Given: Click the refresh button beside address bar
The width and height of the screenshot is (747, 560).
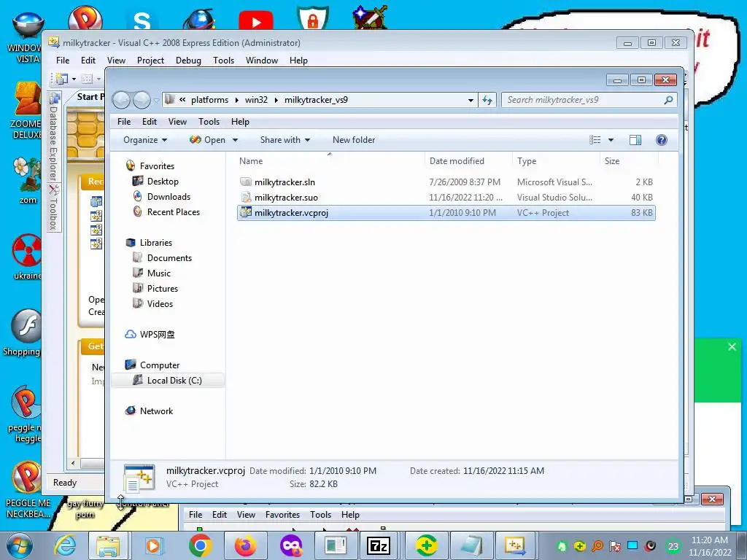Looking at the screenshot, I should [487, 100].
